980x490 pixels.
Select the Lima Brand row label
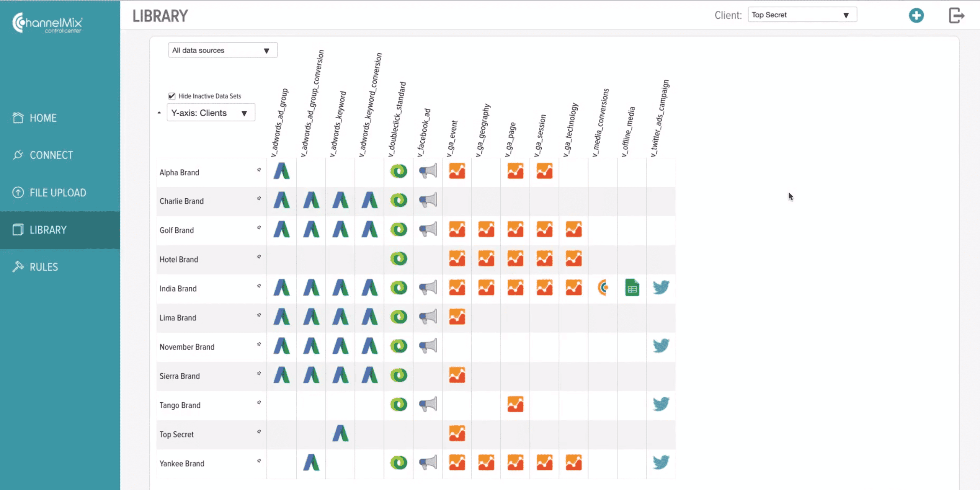[178, 318]
